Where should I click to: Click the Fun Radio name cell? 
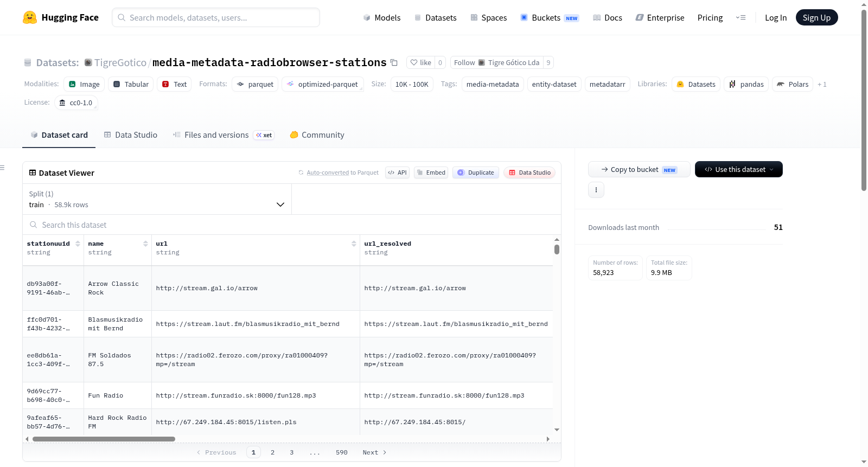118,395
